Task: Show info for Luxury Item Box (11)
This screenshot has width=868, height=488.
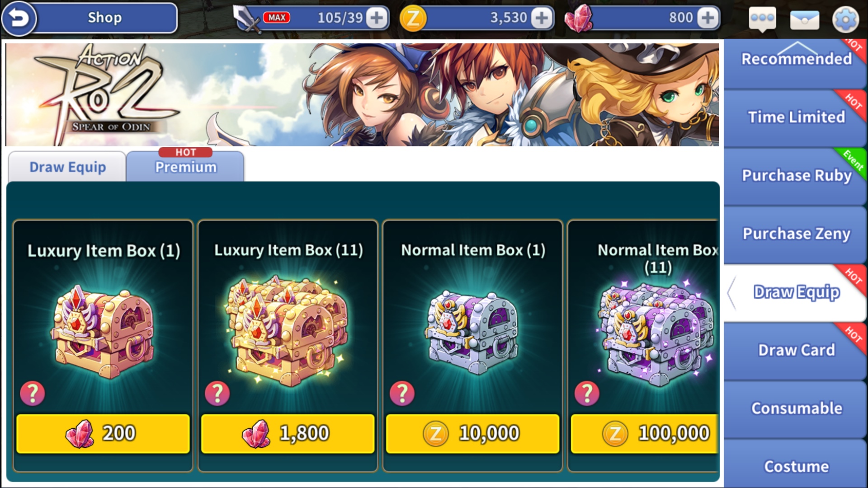Action: 217,393
